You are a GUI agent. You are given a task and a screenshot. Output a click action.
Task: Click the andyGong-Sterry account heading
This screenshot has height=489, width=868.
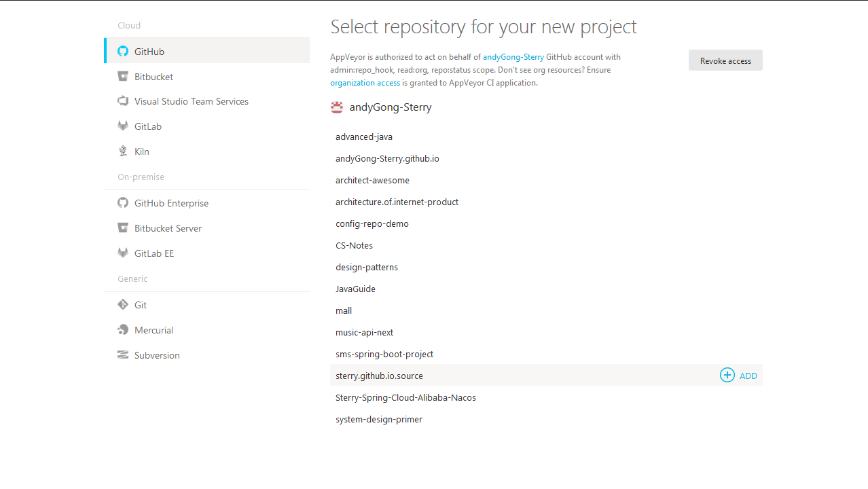click(x=391, y=107)
